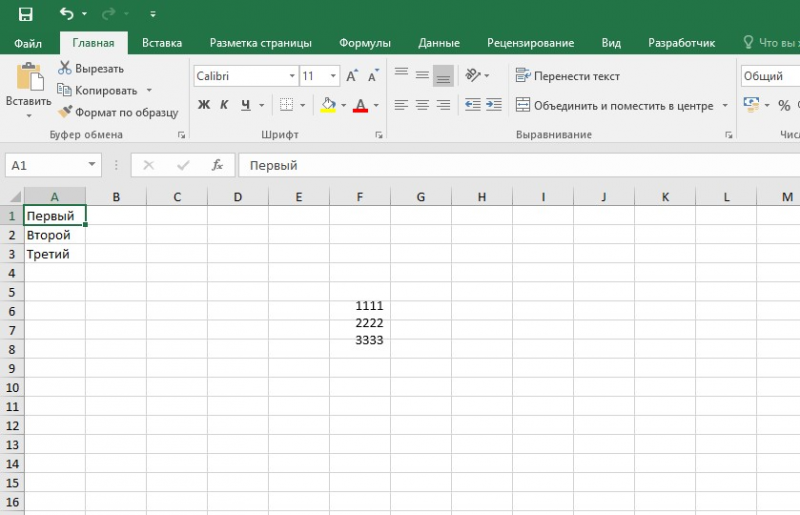Activate Формат по образцу painter
Screen dimensions: 800x515
click(118, 112)
